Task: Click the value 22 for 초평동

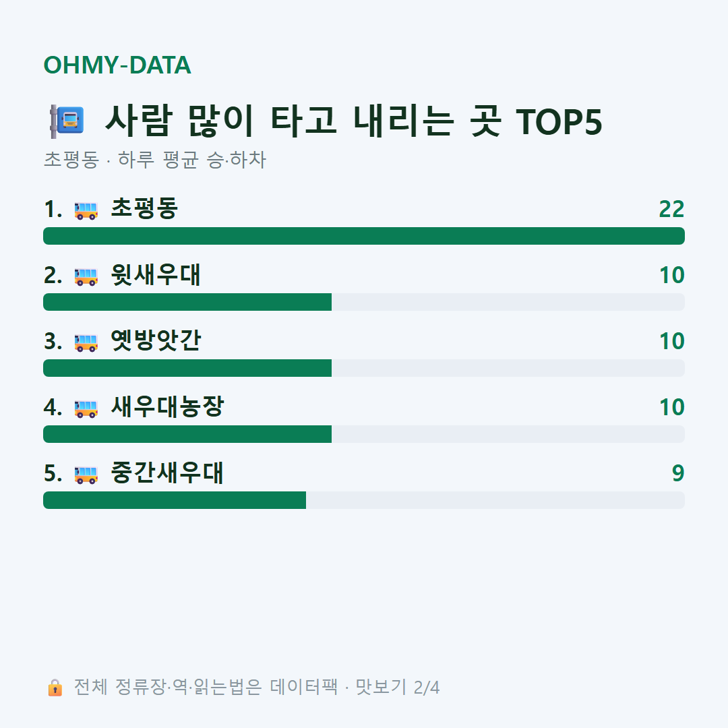Action: (x=671, y=210)
